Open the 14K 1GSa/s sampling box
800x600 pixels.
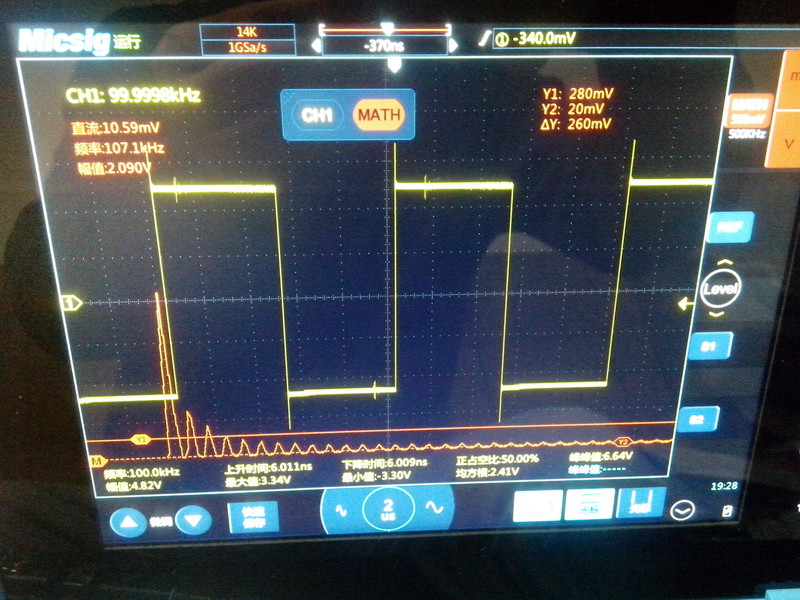coord(248,40)
